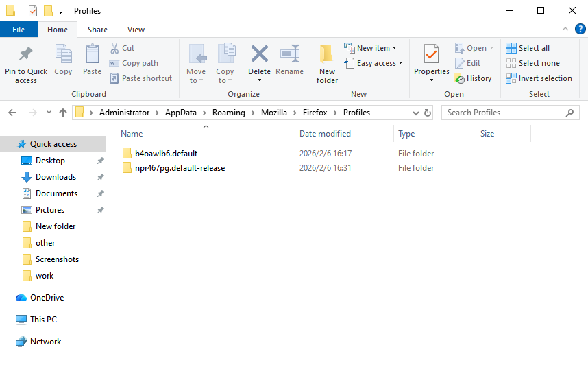Click the Rename icon
Screen dimensions: 588x365
(289, 54)
